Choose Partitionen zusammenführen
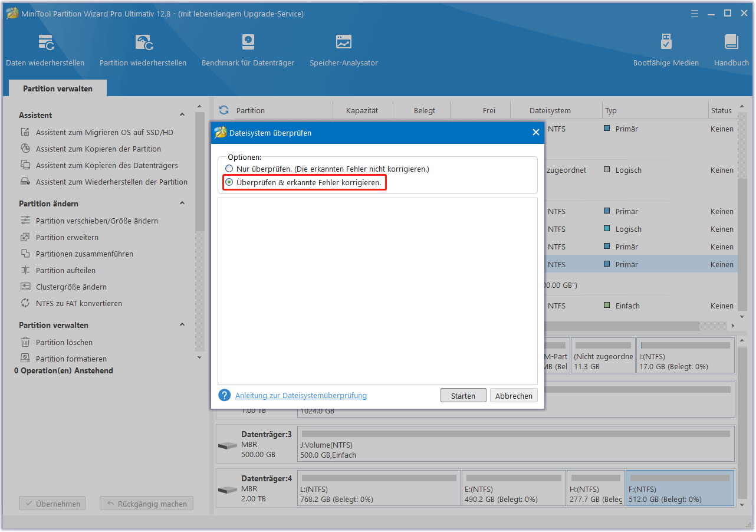This screenshot has height=532, width=756. (84, 254)
